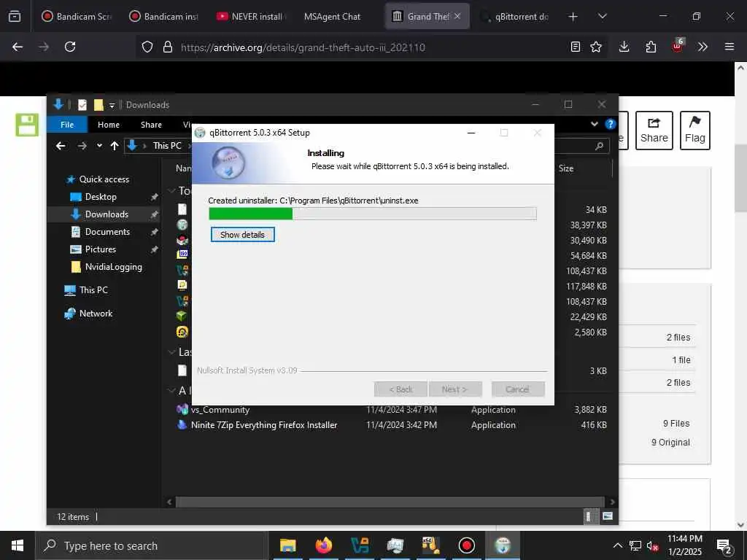Switch to the MSAgent Chat tab
Viewport: 747px width, 560px height.
332,17
